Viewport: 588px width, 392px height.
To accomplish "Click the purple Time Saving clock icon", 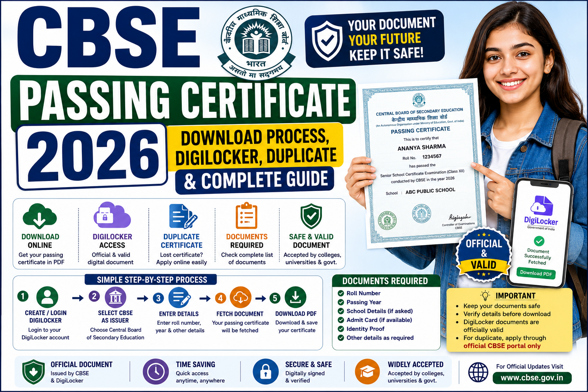I will pyautogui.click(x=156, y=372).
